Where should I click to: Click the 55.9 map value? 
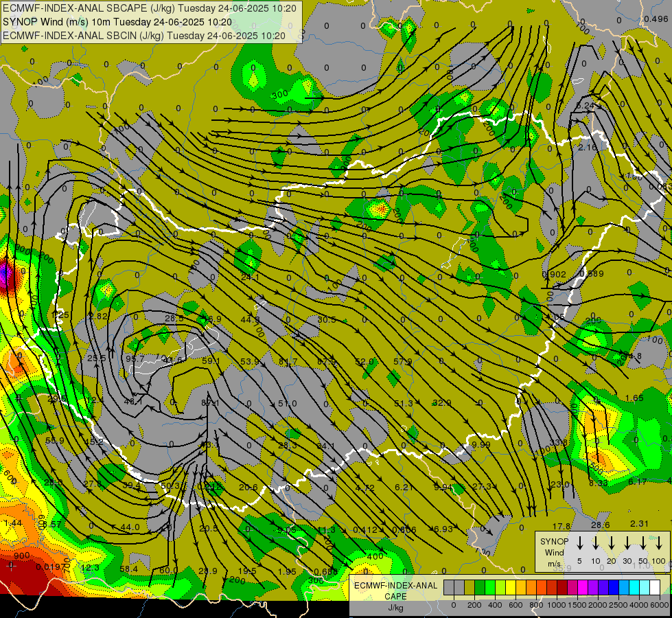pos(54,440)
